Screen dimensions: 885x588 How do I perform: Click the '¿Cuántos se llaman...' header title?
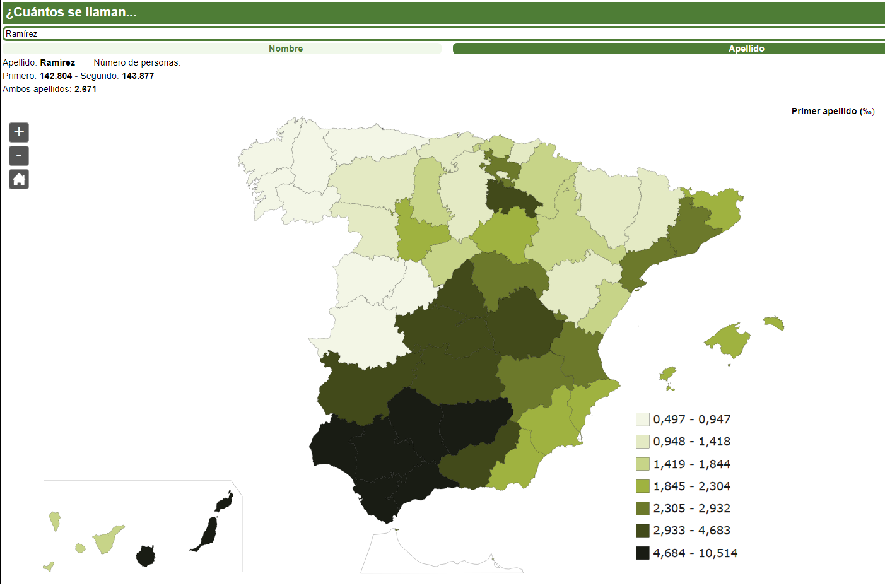click(71, 12)
